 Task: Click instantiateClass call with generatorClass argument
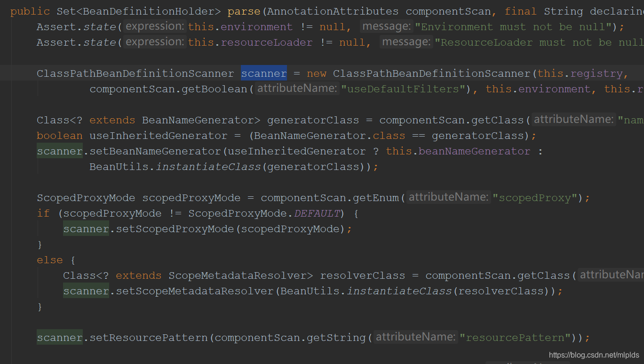(208, 167)
